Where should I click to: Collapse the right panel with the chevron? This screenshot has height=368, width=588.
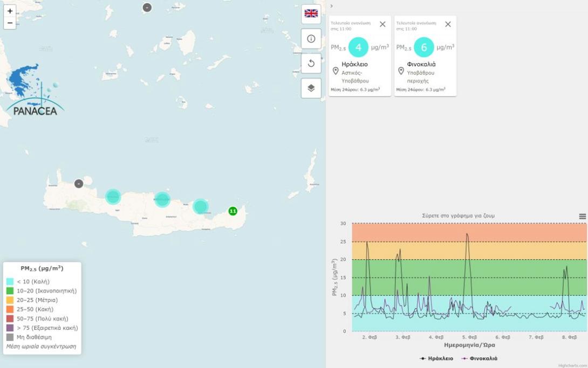(x=330, y=6)
